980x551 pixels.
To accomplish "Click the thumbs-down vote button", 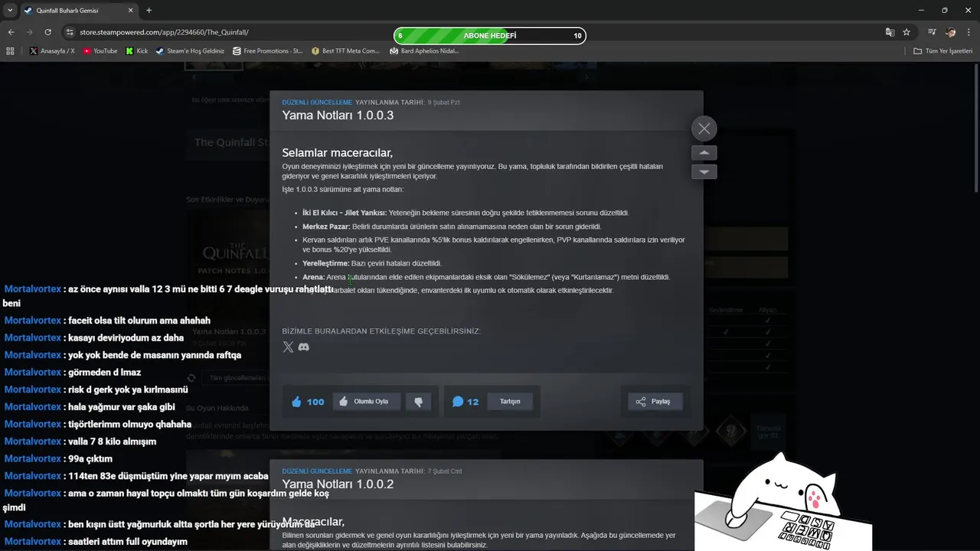I will (418, 402).
